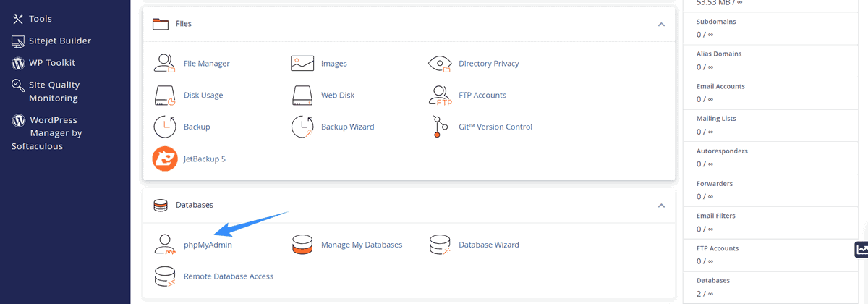
Task: Open the Web Disk icon
Action: coord(302,95)
